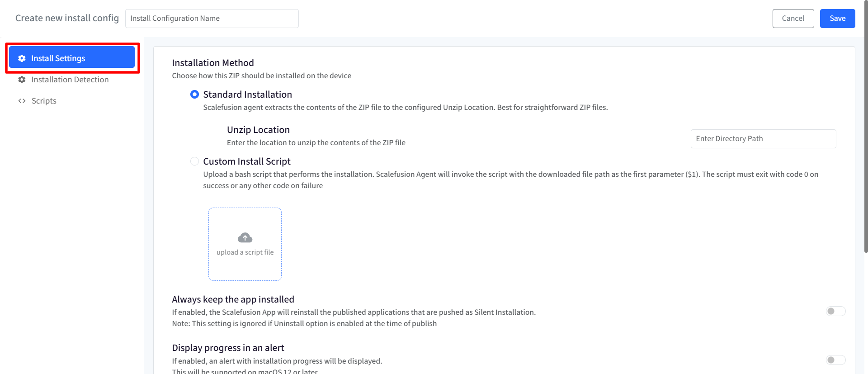The height and width of the screenshot is (374, 868).
Task: Select the Custom Install Script radio button
Action: [x=194, y=161]
